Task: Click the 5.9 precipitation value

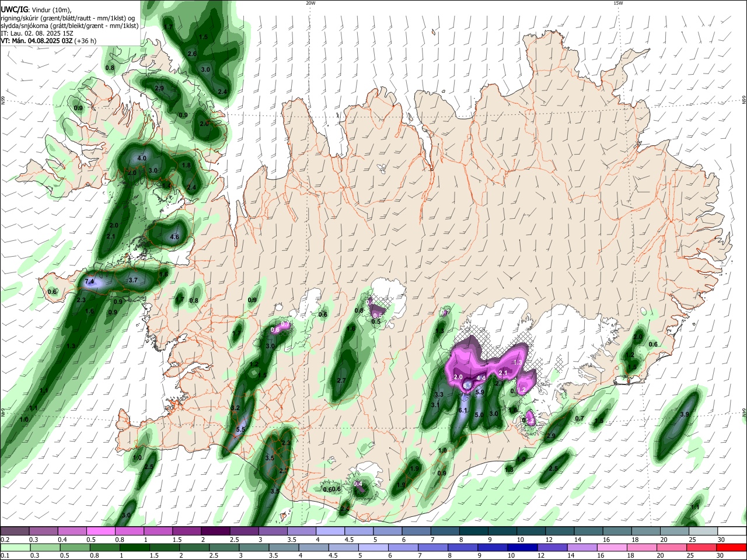Action: tap(480, 393)
